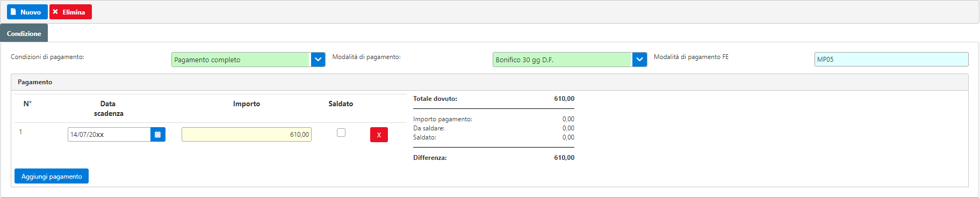Click the Aggiungi pagamento button
Screen dimensions: 980x198
pos(52,176)
